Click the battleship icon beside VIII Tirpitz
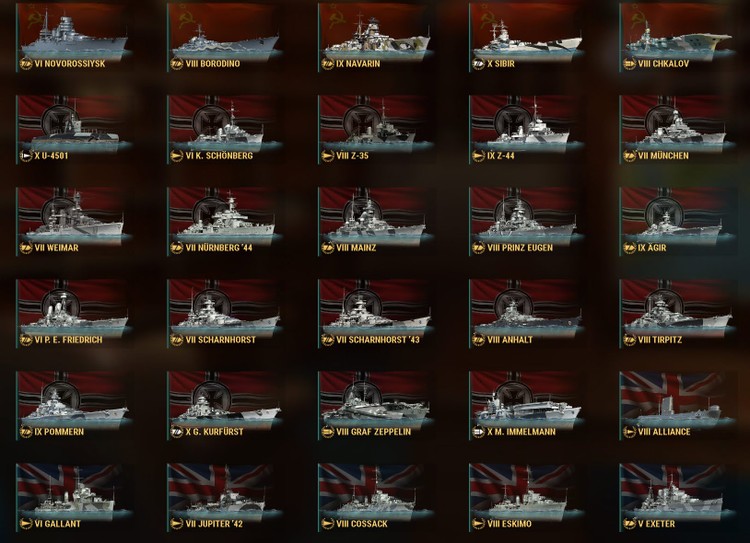 [629, 340]
